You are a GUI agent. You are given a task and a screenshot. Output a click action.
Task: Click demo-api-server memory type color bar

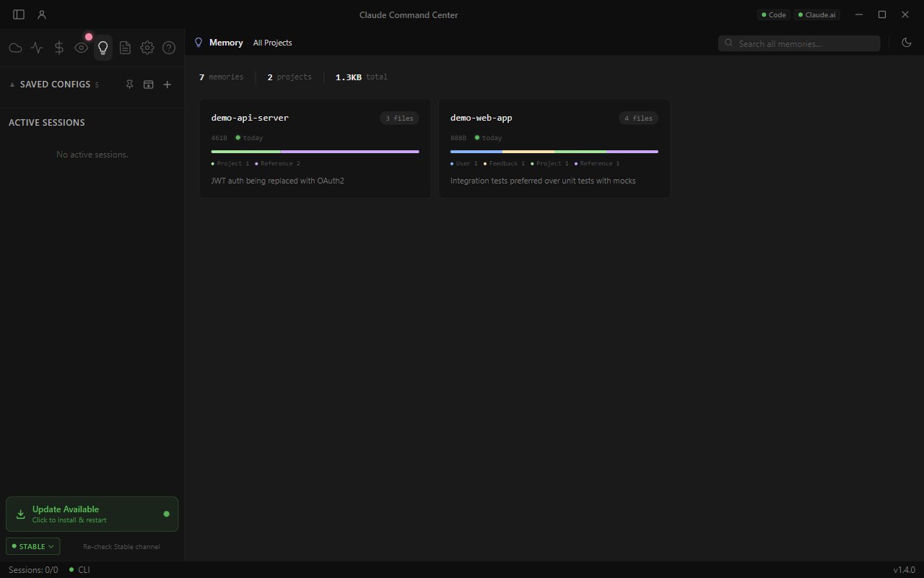315,152
